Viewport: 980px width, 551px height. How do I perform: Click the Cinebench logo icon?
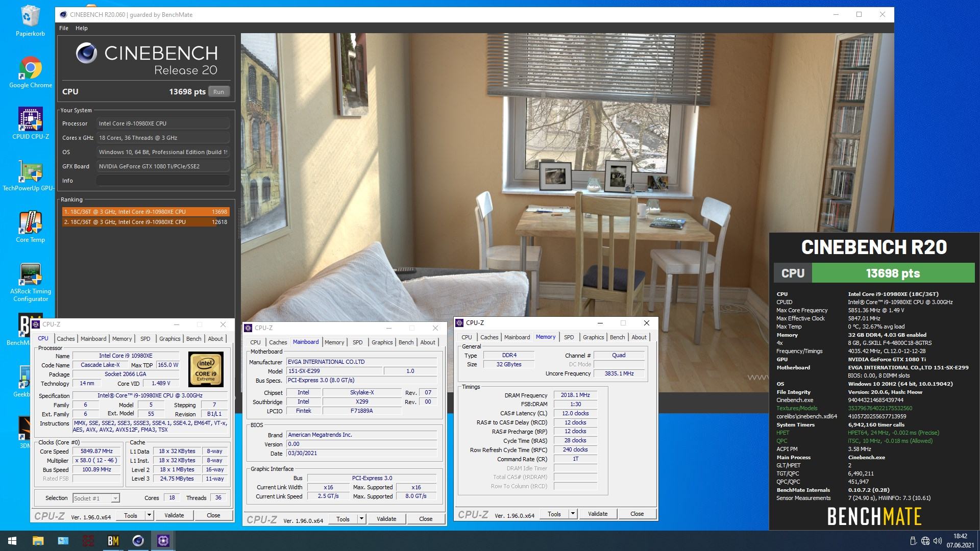86,53
